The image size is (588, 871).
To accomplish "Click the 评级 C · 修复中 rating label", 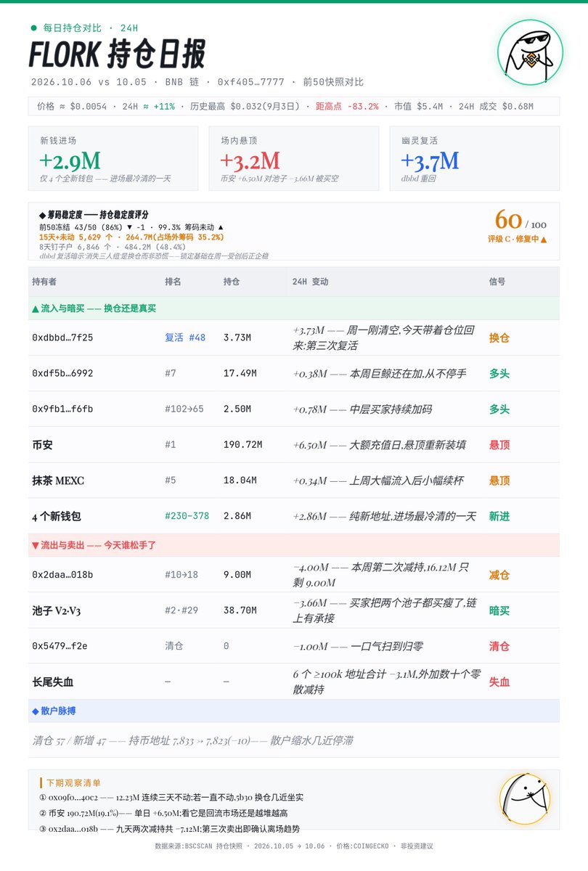I will point(518,239).
